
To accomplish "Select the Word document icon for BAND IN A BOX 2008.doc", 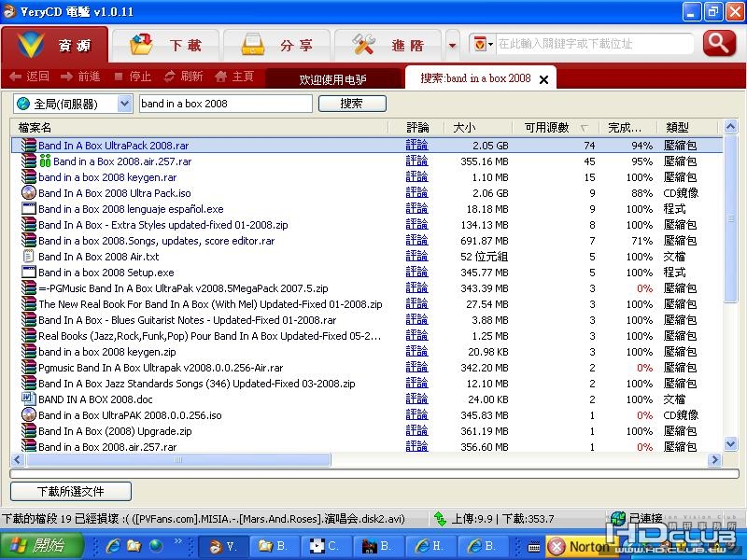I will [29, 399].
